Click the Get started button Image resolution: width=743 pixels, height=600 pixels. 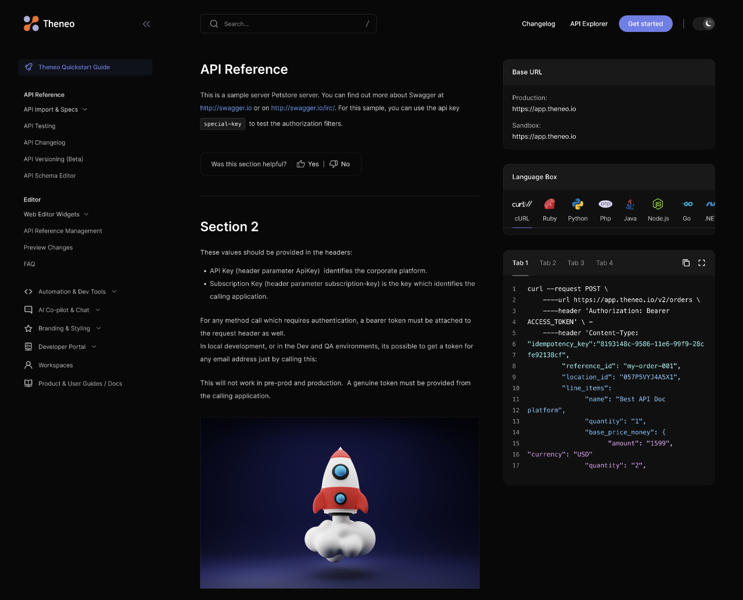coord(645,23)
